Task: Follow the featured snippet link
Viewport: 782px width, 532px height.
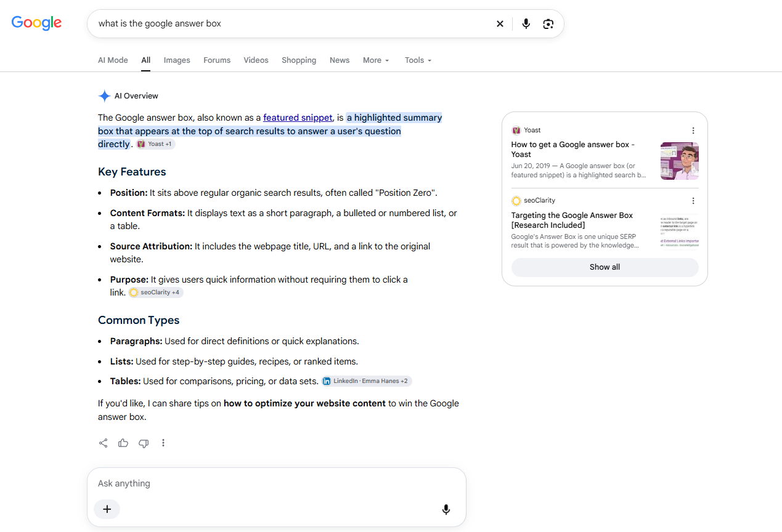Action: pyautogui.click(x=298, y=118)
